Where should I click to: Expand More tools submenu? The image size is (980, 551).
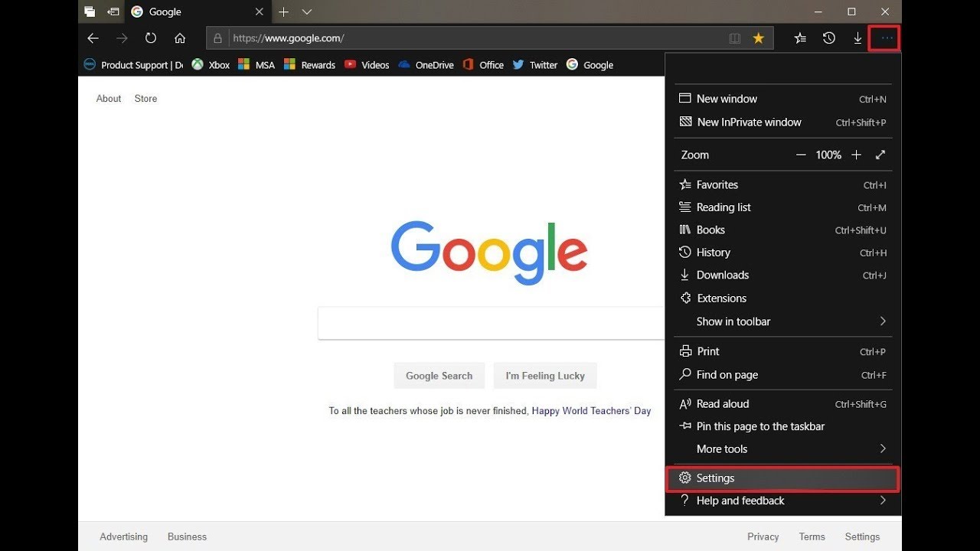point(783,449)
